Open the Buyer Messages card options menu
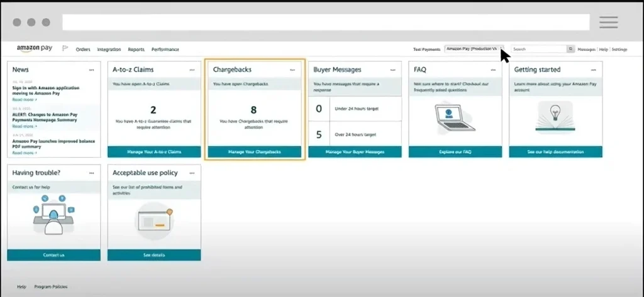This screenshot has width=644, height=297. coord(392,70)
